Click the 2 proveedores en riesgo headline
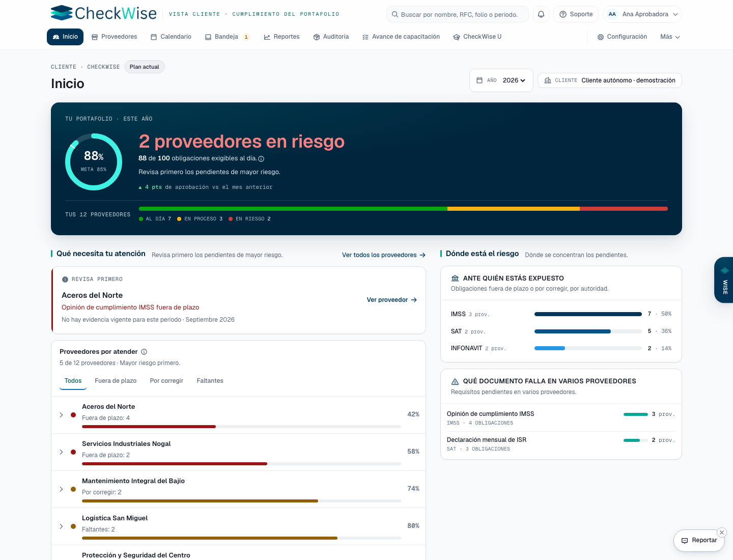The height and width of the screenshot is (560, 733). tap(242, 141)
